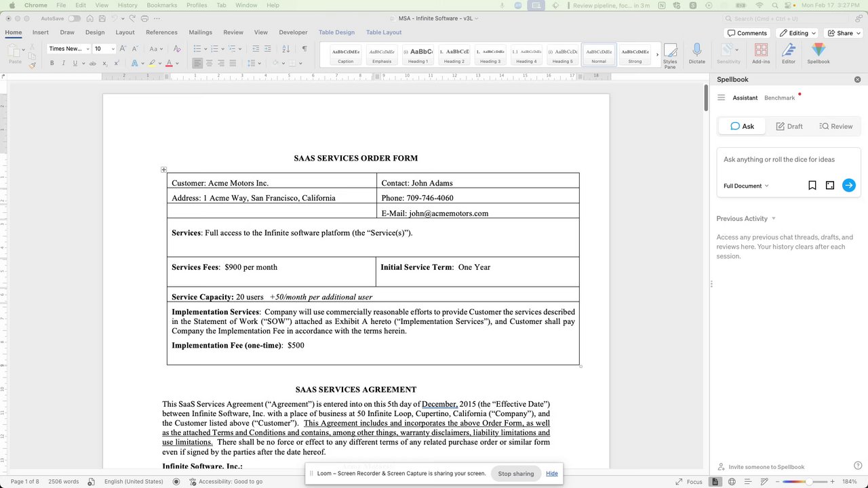Click the Clear All Formatting icon
Screen dimensions: 868x488
click(x=177, y=49)
